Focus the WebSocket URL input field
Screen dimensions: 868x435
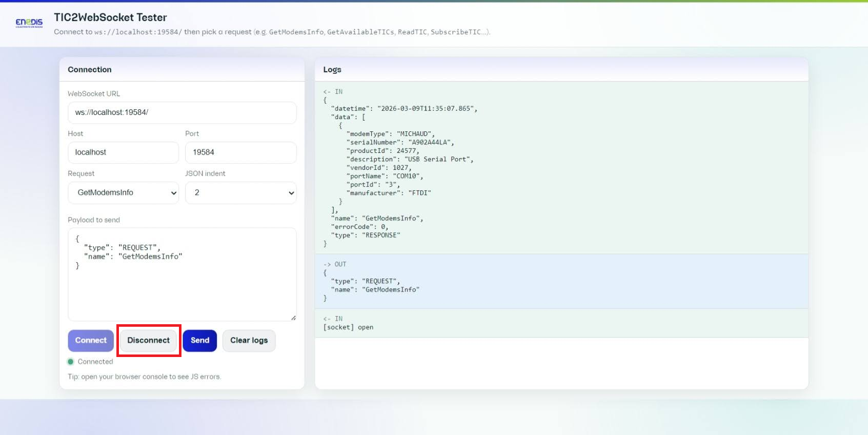pos(182,112)
